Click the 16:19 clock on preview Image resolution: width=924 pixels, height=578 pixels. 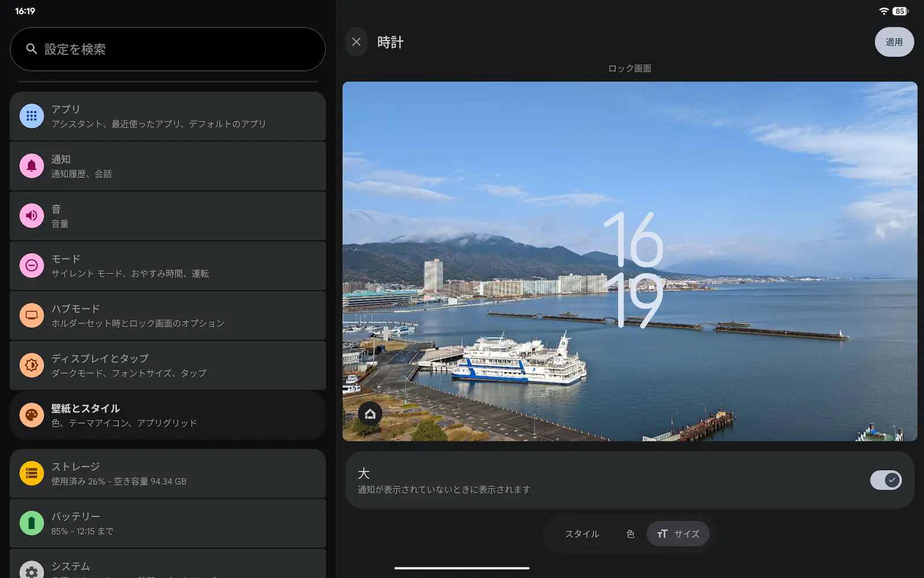[x=633, y=270]
